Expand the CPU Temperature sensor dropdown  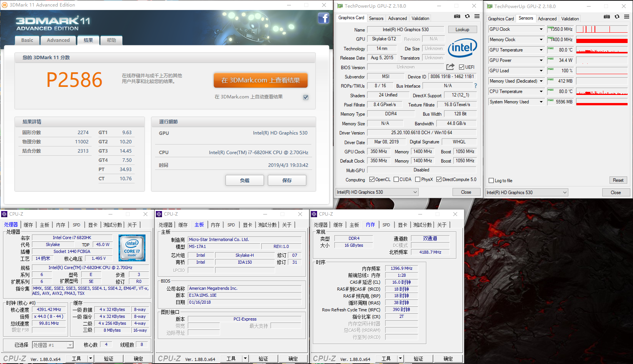pos(541,91)
